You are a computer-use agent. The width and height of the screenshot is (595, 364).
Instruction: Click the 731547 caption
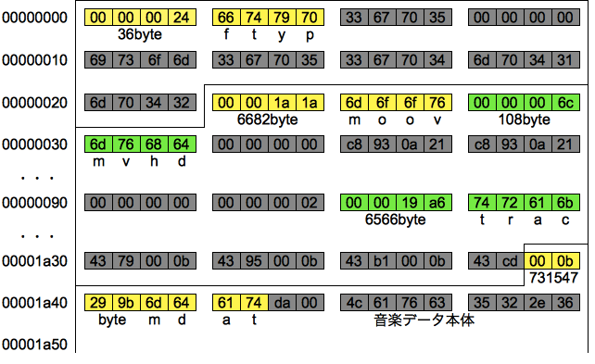pos(553,278)
